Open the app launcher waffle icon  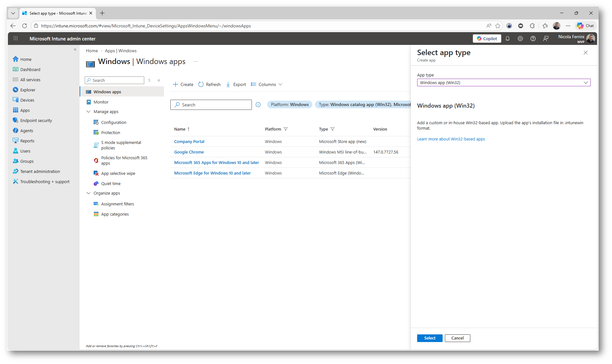[16, 39]
